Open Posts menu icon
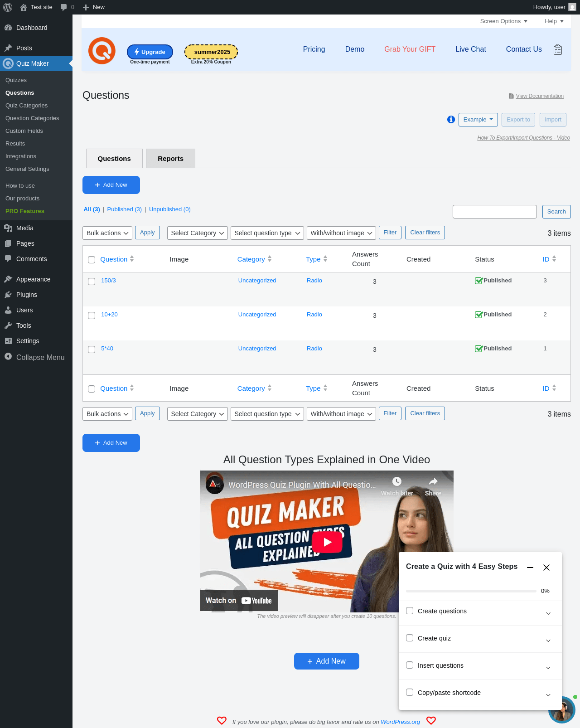Screen dimensions: 580x728 [8, 48]
